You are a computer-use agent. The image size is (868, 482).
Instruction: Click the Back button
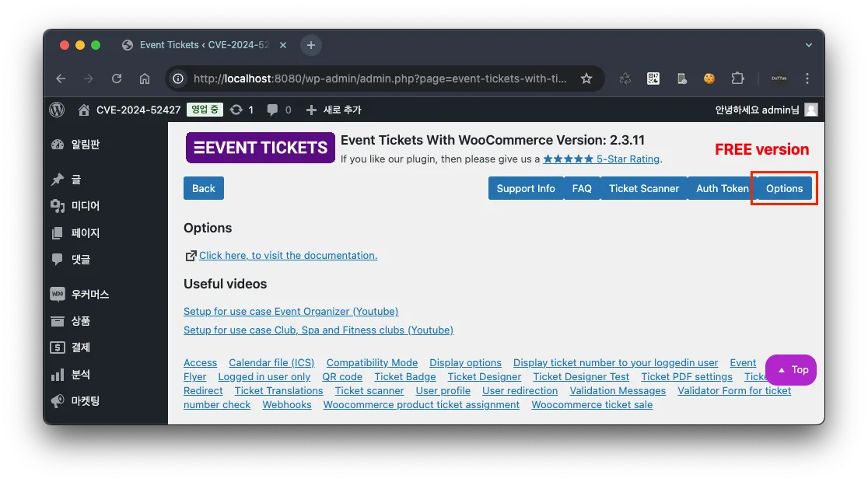pyautogui.click(x=204, y=188)
